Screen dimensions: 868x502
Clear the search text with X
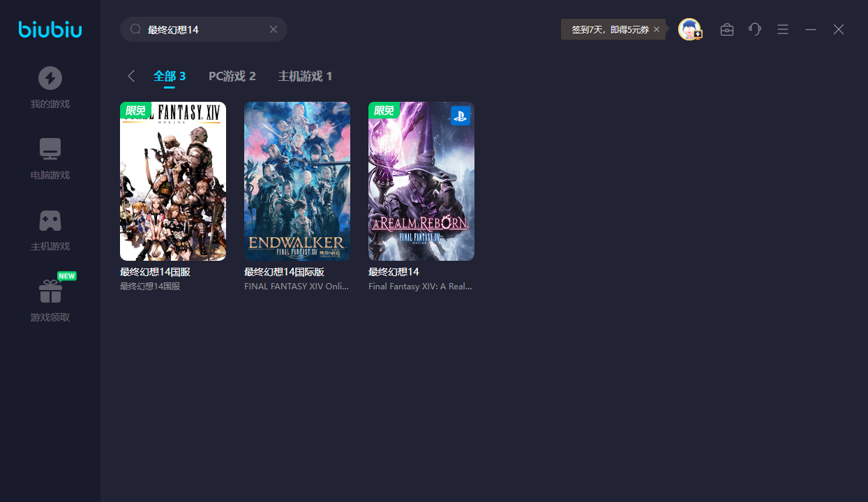[274, 29]
